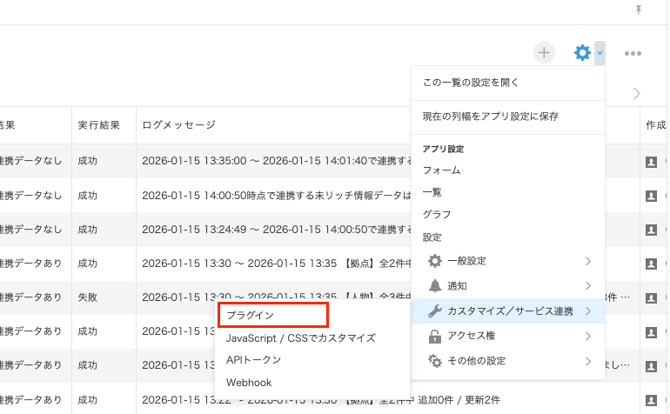Click creator icon in 14:00:50時点 row
This screenshot has height=414, width=670.
pyautogui.click(x=651, y=196)
